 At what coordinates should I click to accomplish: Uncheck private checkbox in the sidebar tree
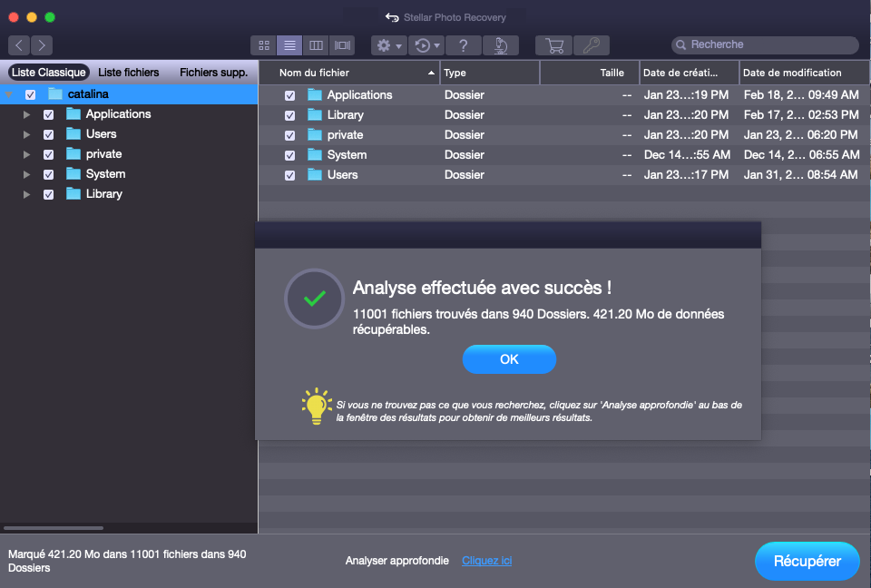point(48,154)
